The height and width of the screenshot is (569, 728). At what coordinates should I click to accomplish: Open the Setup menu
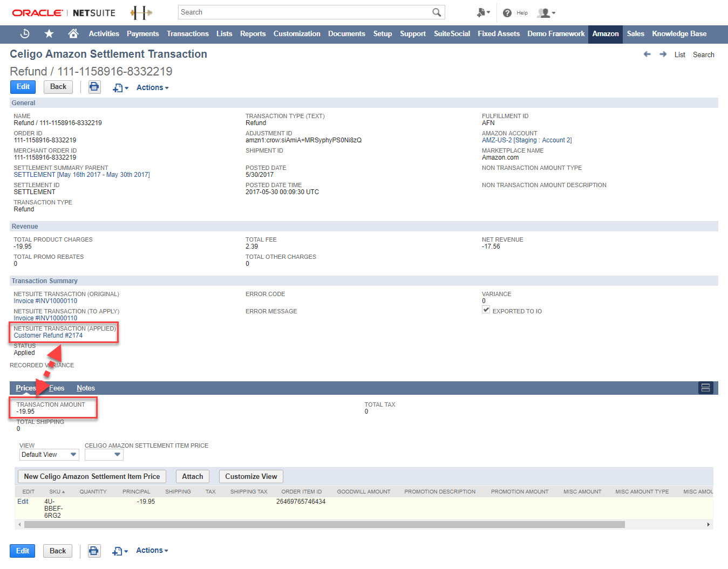pyautogui.click(x=383, y=33)
